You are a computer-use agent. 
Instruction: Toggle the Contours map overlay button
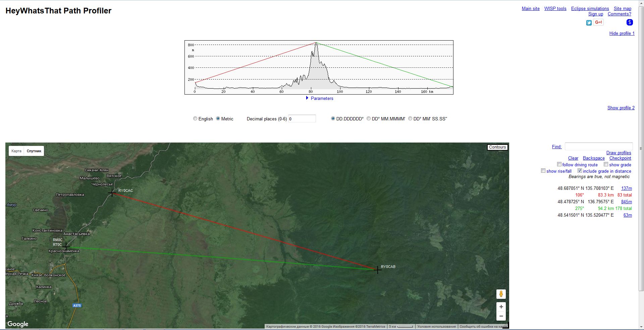(497, 147)
